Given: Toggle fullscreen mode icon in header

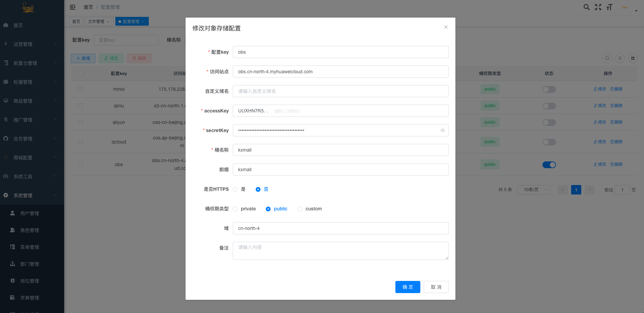Looking at the screenshot, I should pyautogui.click(x=598, y=7).
